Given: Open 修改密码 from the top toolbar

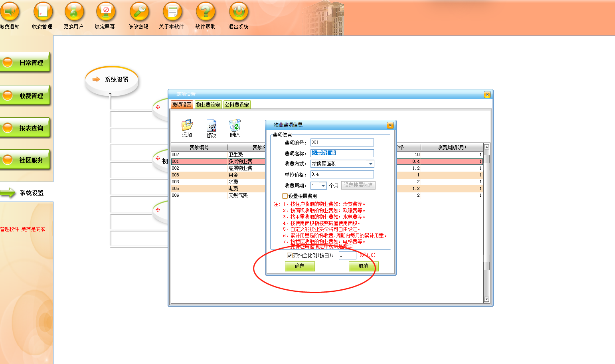Looking at the screenshot, I should [138, 12].
